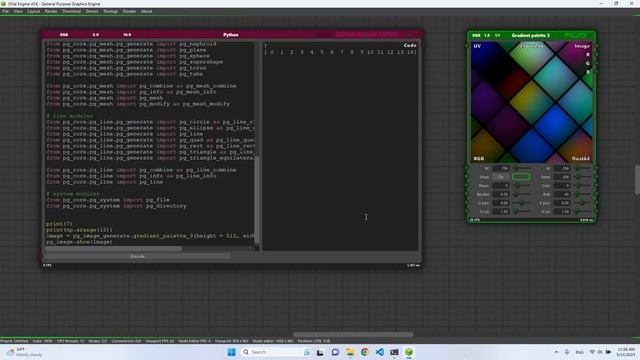Viewport: 640px width, 360px height.
Task: Click the UV input label on palette node
Action: click(477, 46)
